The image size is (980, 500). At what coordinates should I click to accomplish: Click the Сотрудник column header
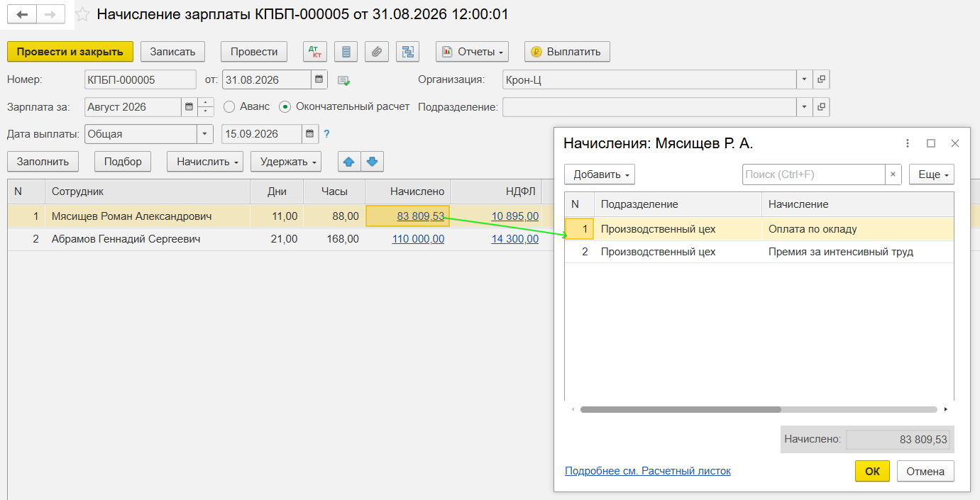click(148, 191)
